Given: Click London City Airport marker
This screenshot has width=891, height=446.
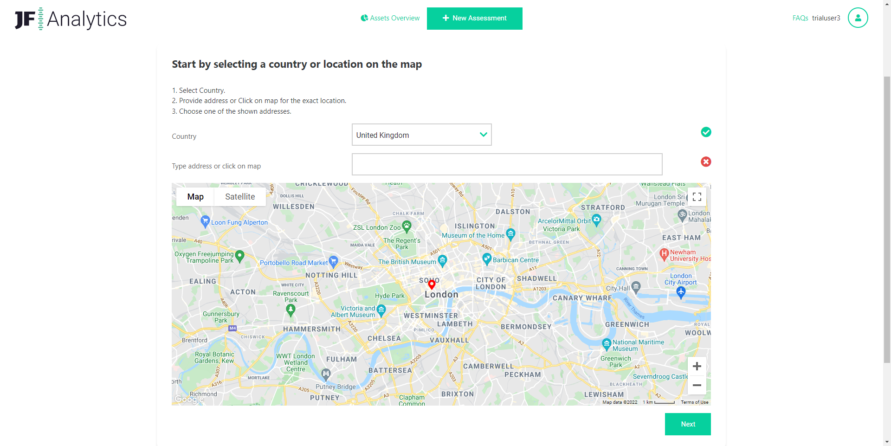Looking at the screenshot, I should point(681,291).
